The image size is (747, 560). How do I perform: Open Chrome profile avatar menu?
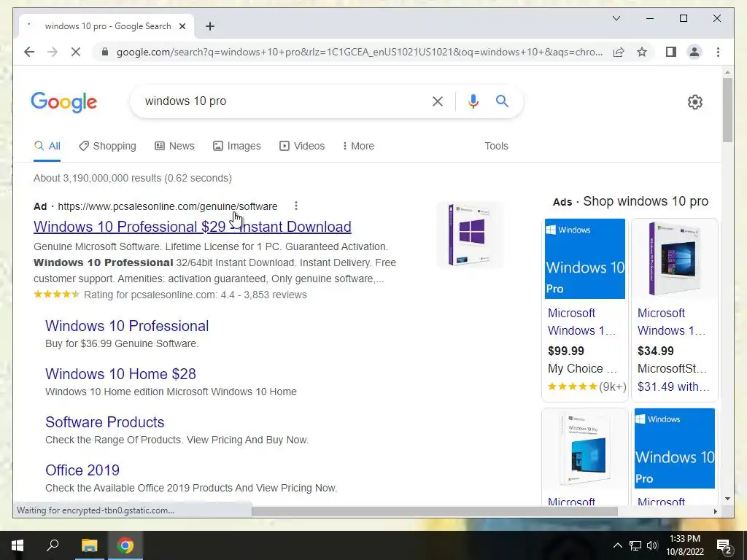(694, 52)
